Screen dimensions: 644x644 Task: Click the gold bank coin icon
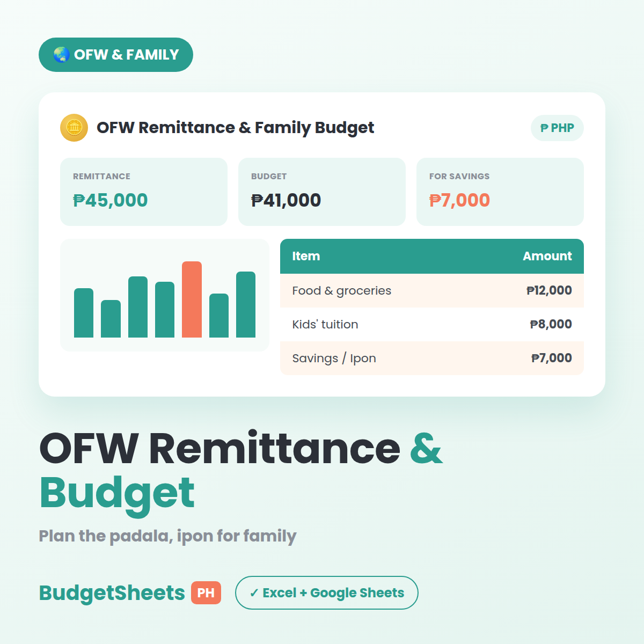tap(74, 128)
